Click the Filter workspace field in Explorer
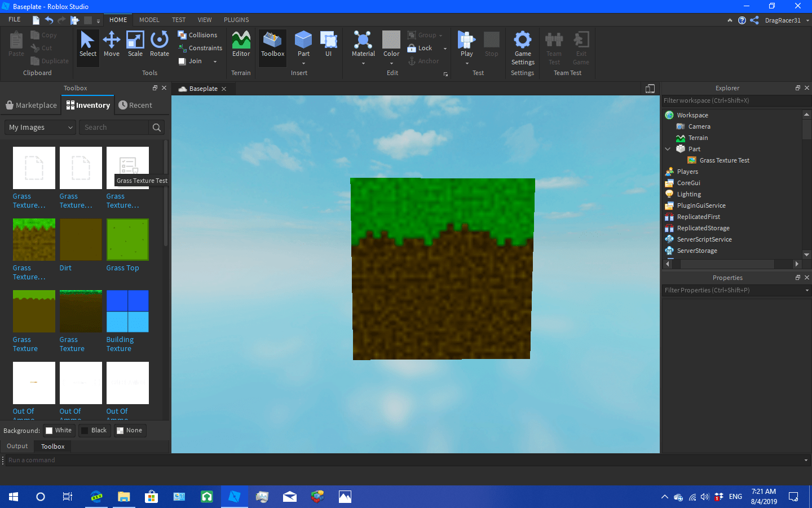The width and height of the screenshot is (812, 508). 736,100
